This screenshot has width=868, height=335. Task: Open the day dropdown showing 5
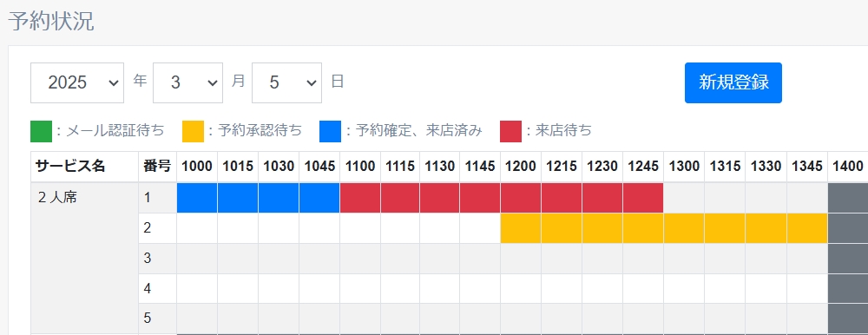coord(286,82)
